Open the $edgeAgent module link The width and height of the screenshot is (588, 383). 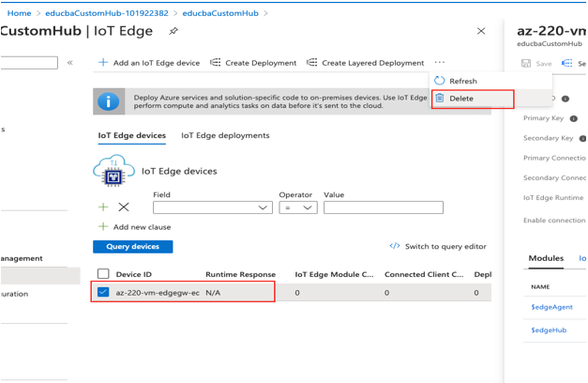[x=551, y=307]
